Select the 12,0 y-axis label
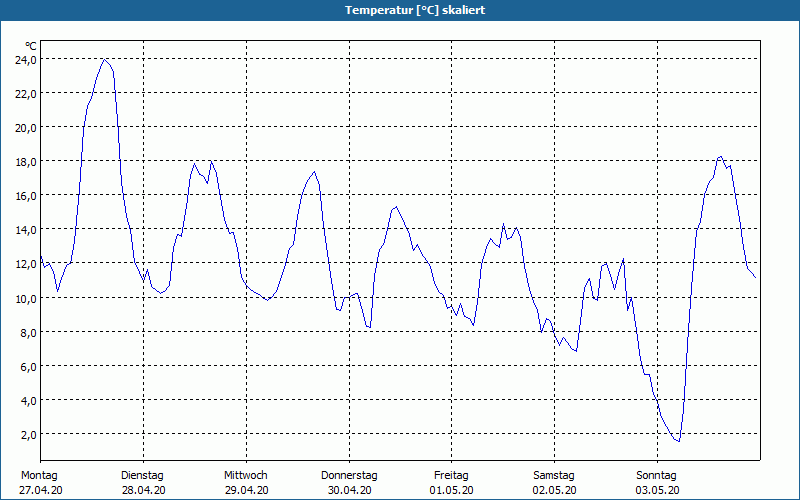800x500 pixels. point(26,264)
